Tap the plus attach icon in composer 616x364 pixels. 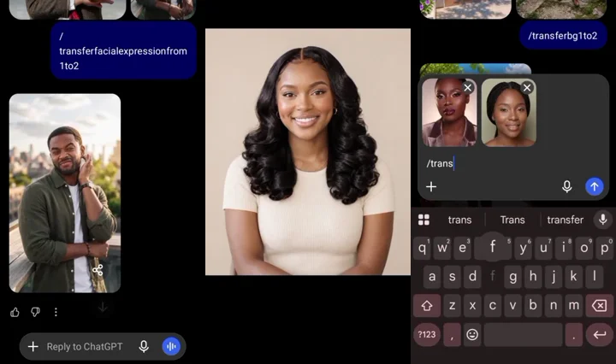click(431, 187)
